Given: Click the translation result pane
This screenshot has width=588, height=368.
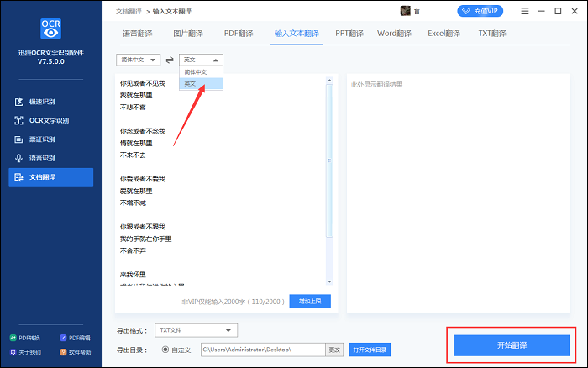Looking at the screenshot, I should 459,193.
